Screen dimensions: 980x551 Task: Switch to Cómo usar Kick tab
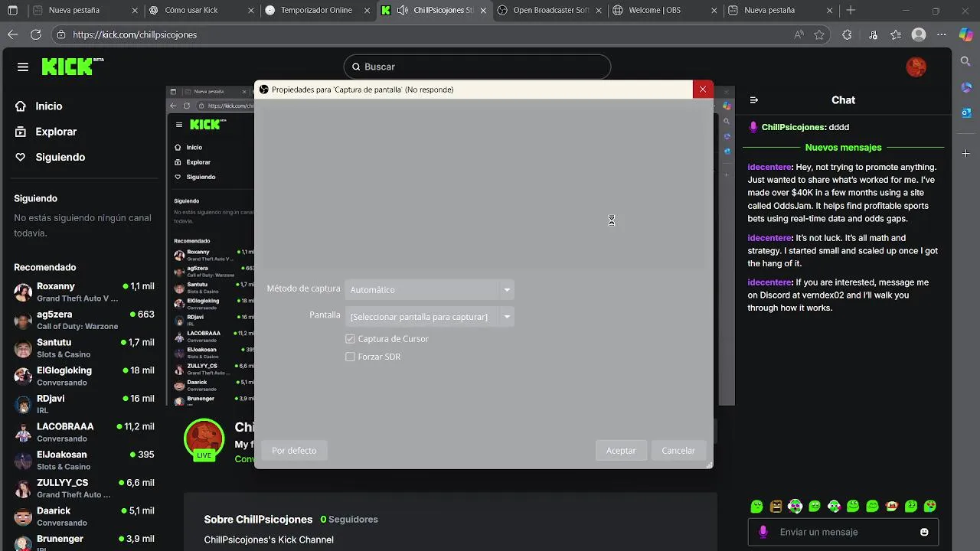pyautogui.click(x=201, y=10)
